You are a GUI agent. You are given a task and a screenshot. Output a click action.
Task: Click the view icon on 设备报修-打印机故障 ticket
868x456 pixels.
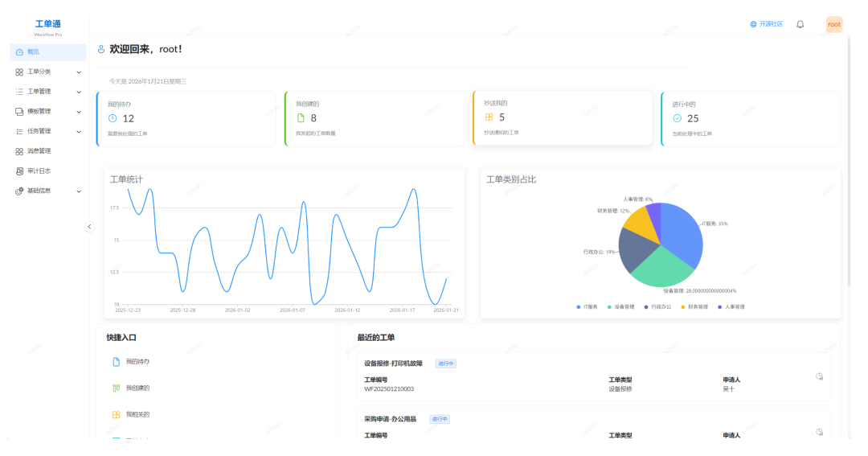click(819, 376)
